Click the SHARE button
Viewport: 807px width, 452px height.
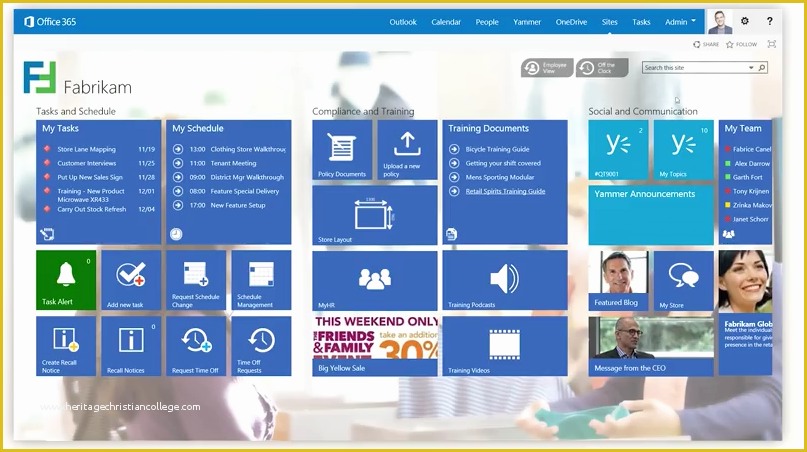tap(706, 44)
